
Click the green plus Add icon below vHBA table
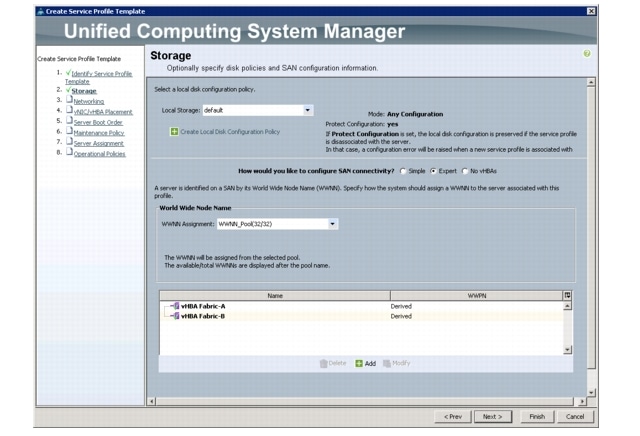pyautogui.click(x=359, y=363)
